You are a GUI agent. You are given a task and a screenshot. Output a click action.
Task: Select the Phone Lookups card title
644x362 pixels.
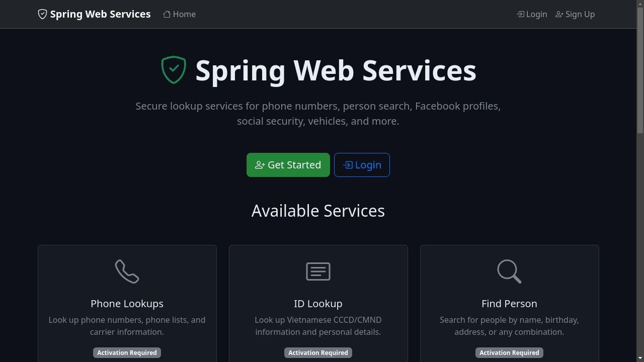tap(127, 304)
